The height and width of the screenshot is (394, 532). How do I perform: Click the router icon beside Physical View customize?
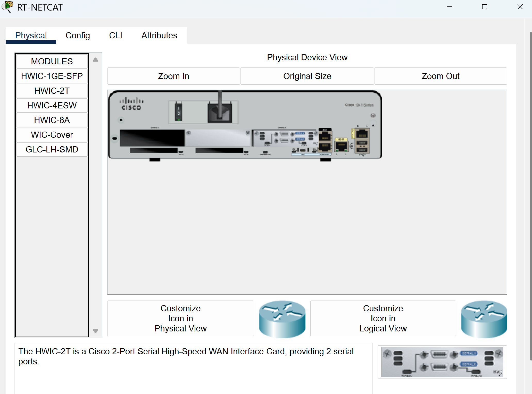pyautogui.click(x=282, y=319)
